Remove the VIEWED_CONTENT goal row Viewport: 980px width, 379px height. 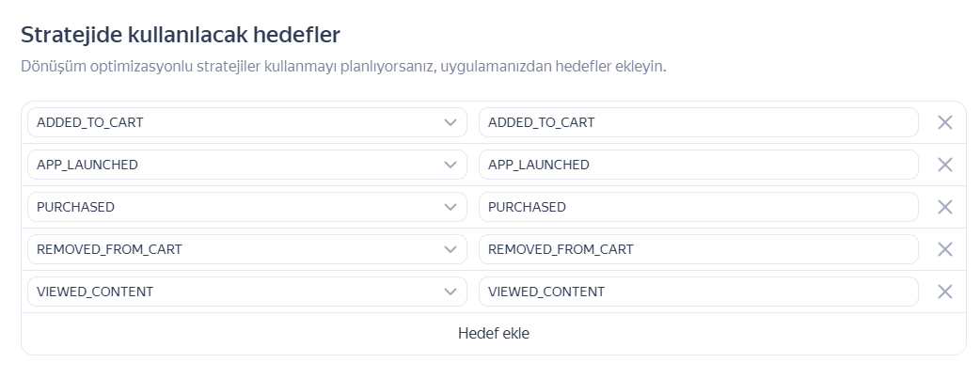(945, 292)
